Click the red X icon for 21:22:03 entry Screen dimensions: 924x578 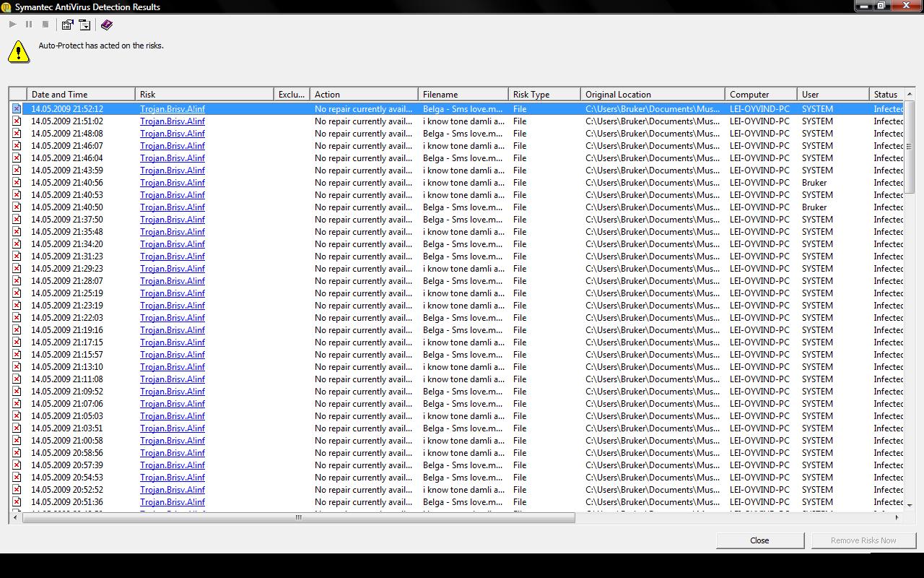17,318
